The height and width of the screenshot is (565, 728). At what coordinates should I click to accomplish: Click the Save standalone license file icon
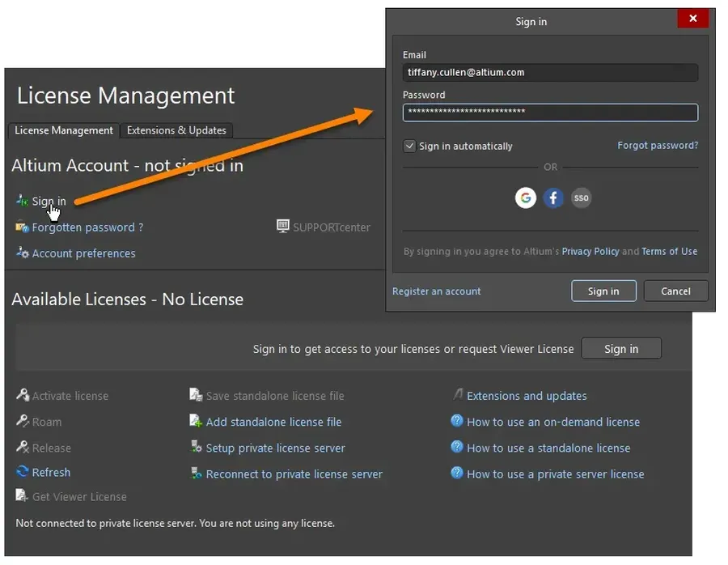tap(196, 395)
